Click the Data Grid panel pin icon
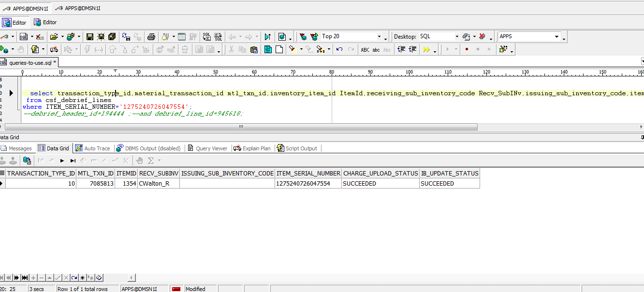Viewport: 644px width, 292px height. click(x=642, y=138)
